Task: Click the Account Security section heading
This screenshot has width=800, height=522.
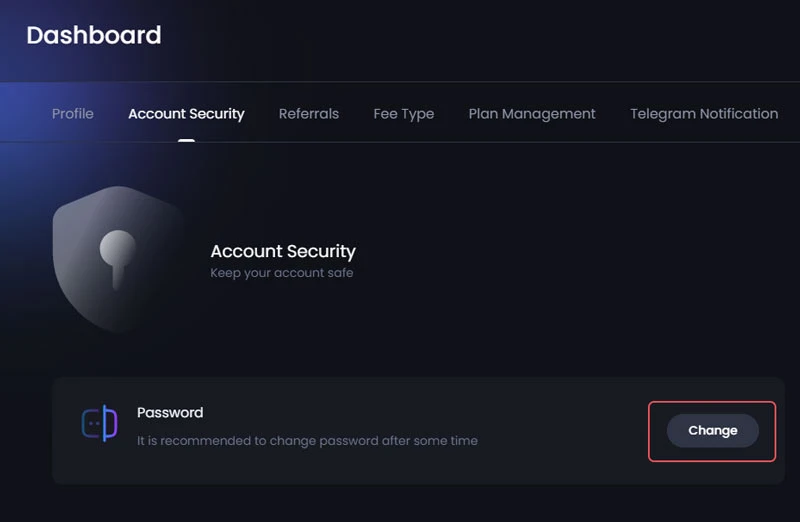Action: 283,251
